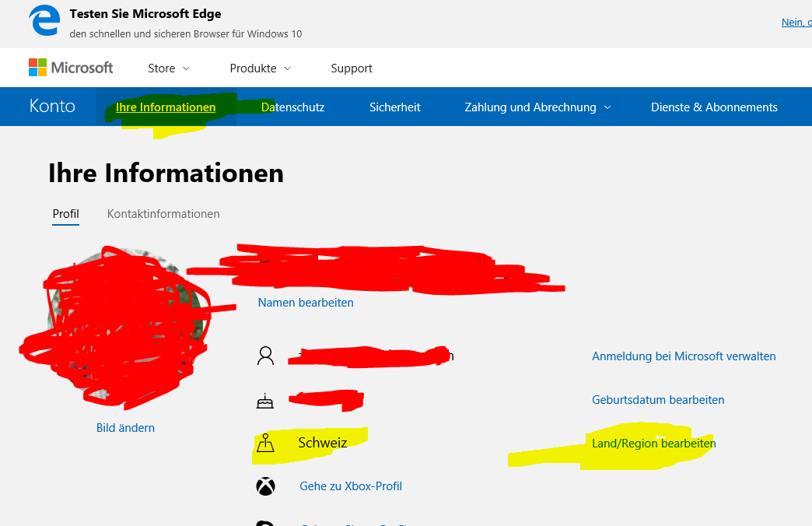Click the Microsoft Edge logo icon

[44, 21]
